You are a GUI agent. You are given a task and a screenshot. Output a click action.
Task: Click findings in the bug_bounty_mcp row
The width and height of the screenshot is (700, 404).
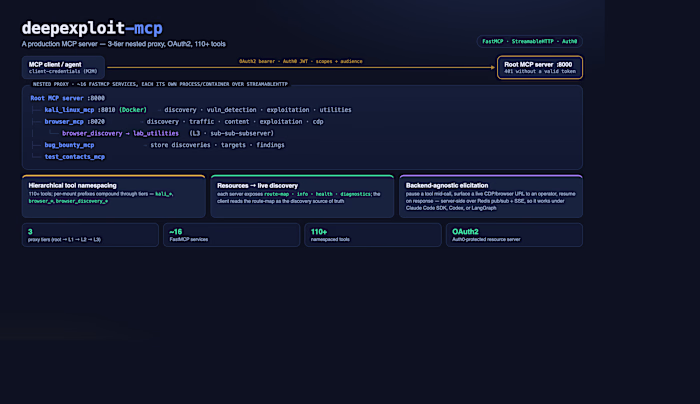point(270,145)
